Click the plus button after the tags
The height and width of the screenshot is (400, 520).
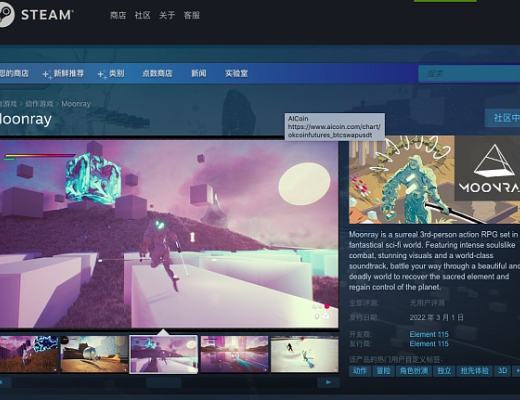pyautogui.click(x=517, y=371)
